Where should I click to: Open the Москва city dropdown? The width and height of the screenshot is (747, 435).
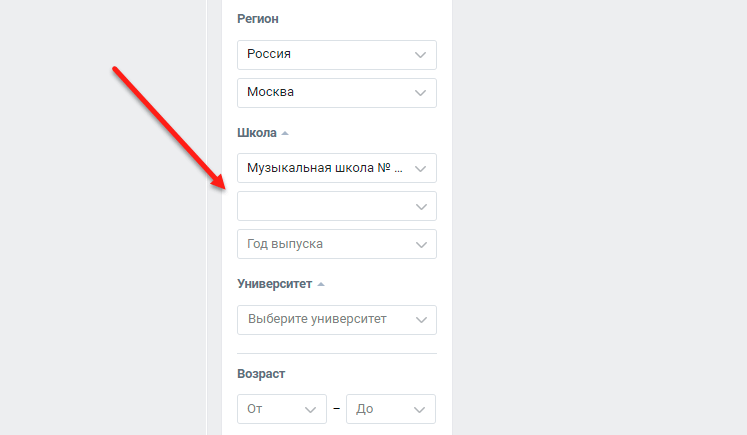337,93
